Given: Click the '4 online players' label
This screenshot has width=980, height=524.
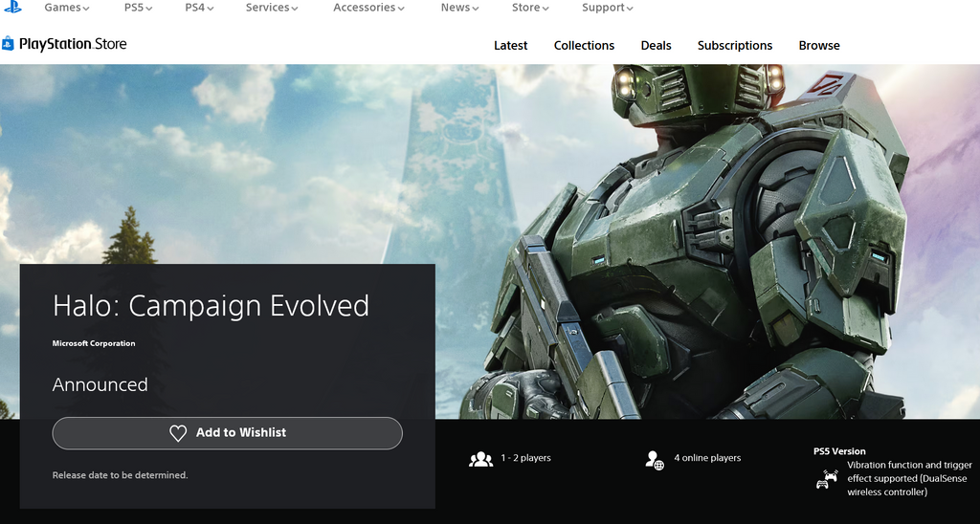Looking at the screenshot, I should coord(707,458).
